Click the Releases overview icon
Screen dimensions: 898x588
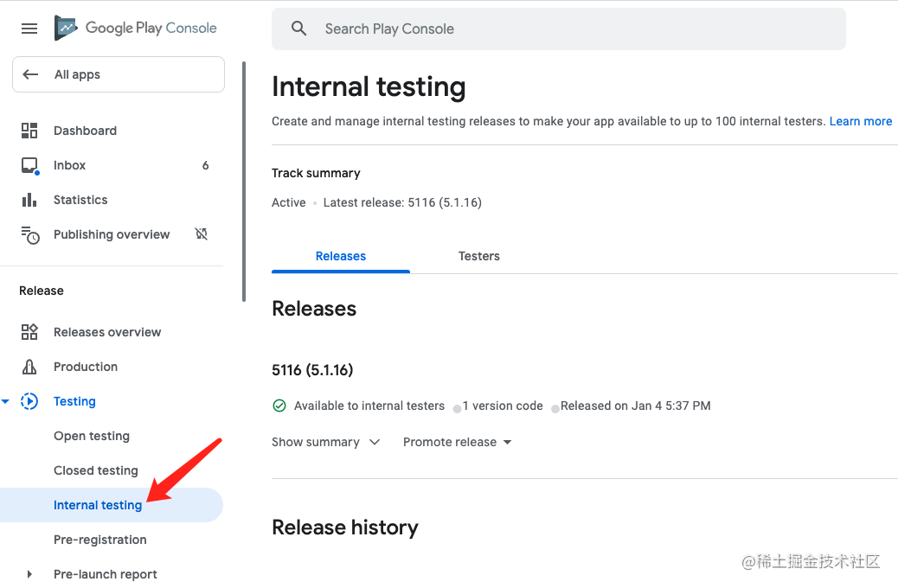coord(29,332)
